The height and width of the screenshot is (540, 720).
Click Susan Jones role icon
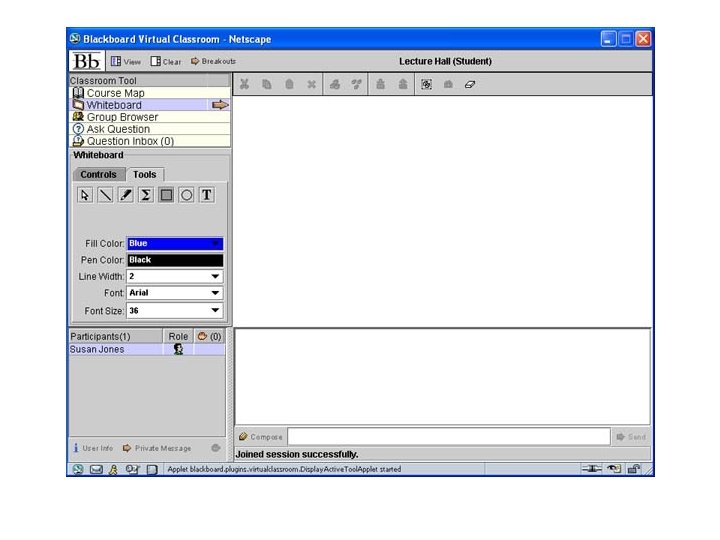point(178,349)
